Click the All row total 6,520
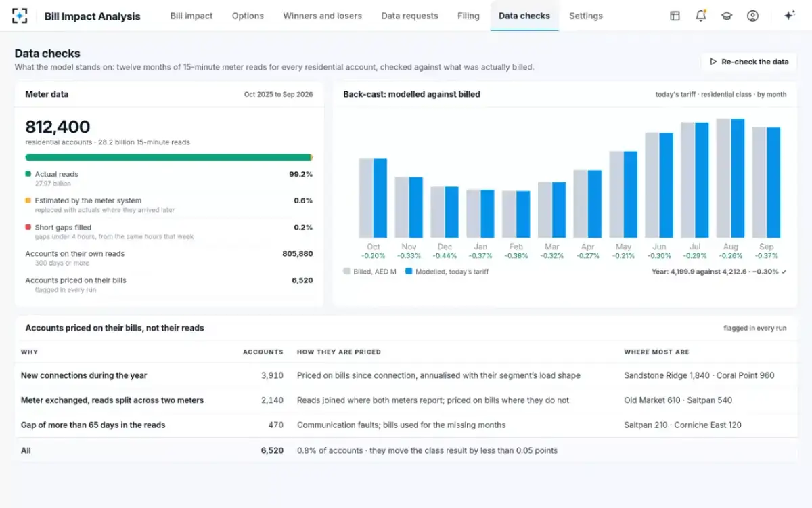812x508 pixels. pyautogui.click(x=272, y=450)
